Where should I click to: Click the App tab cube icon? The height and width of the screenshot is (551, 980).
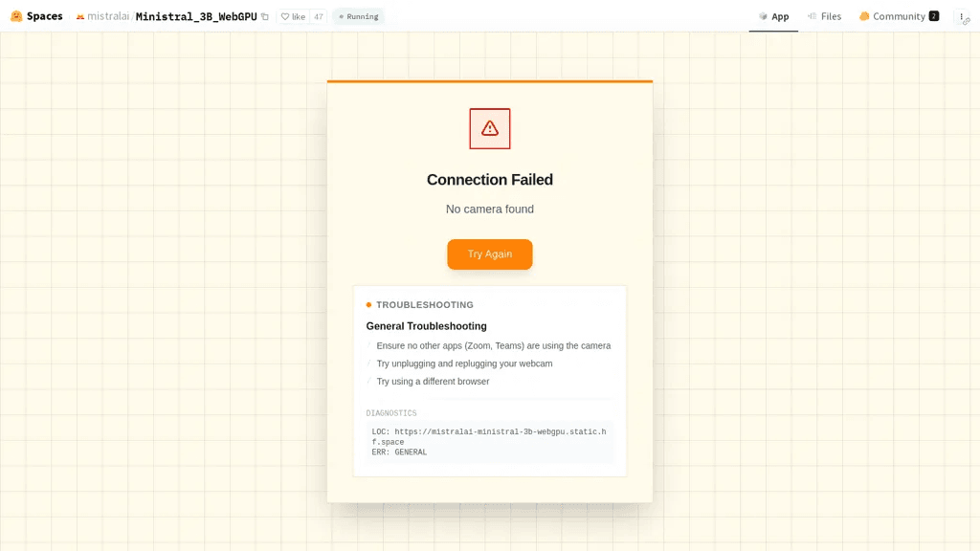763,16
